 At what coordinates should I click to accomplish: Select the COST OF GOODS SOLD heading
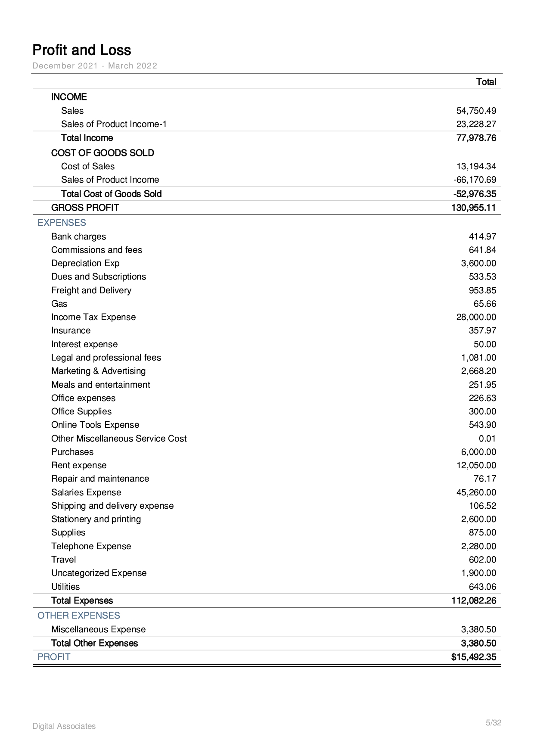point(102,153)
